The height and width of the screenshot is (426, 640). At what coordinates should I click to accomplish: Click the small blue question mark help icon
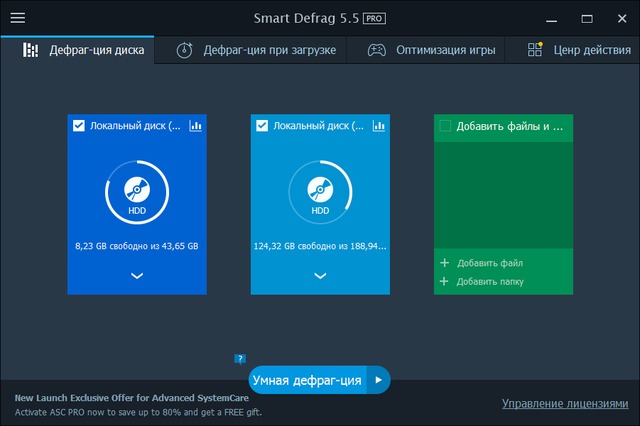[x=240, y=358]
